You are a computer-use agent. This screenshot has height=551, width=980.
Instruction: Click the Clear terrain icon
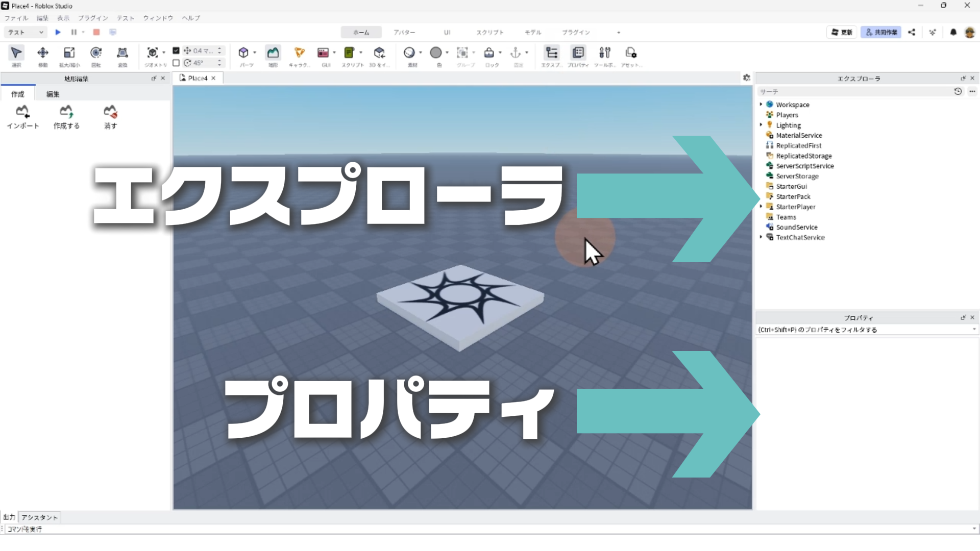point(110,112)
